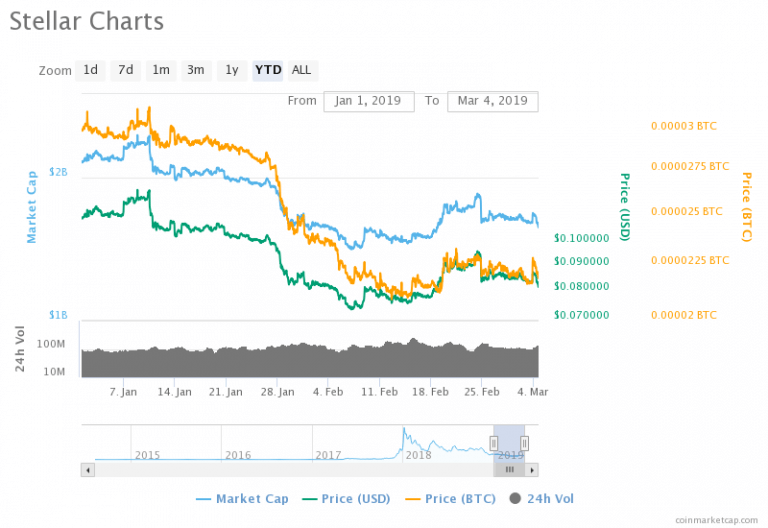Click the $0.080000 price axis label
The height and width of the screenshot is (528, 768).
click(581, 286)
